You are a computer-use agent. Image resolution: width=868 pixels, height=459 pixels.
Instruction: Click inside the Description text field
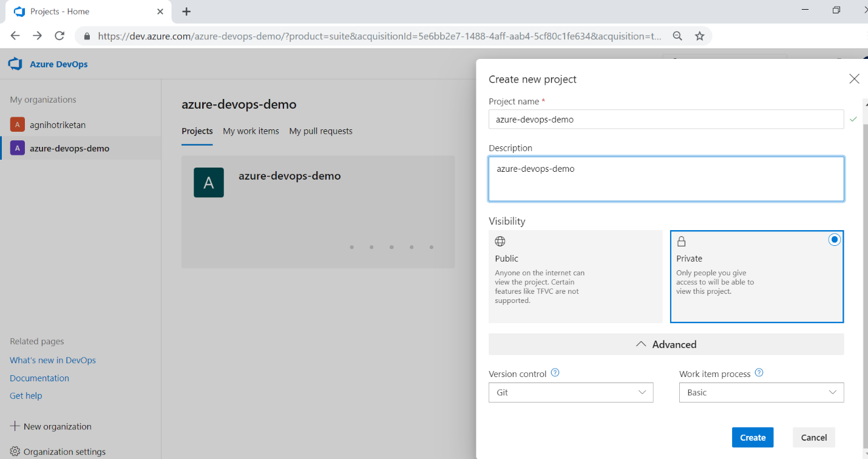666,178
